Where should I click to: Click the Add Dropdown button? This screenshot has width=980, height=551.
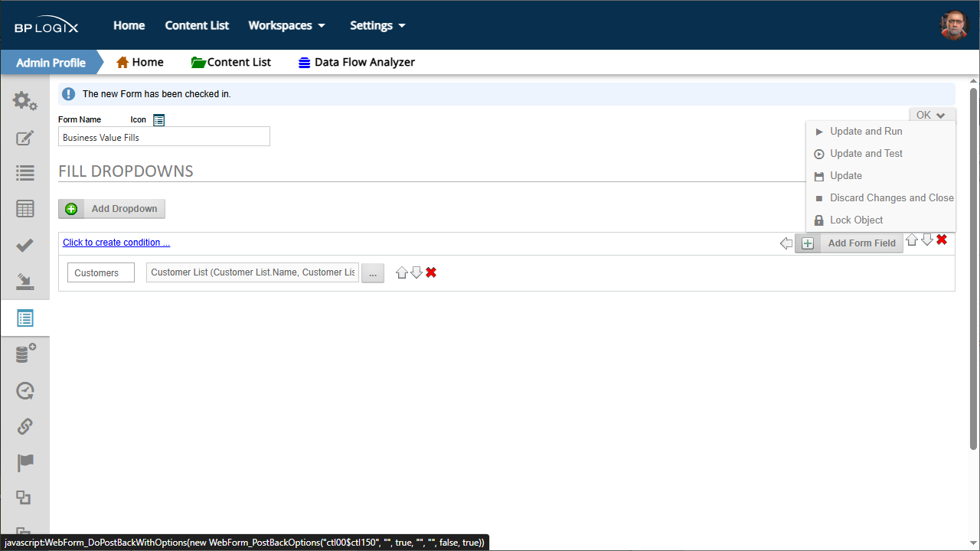112,209
